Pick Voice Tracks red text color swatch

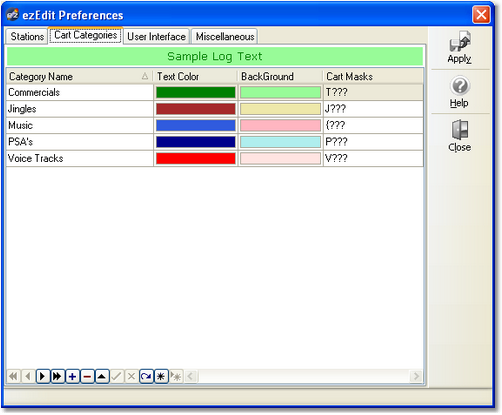(x=196, y=158)
